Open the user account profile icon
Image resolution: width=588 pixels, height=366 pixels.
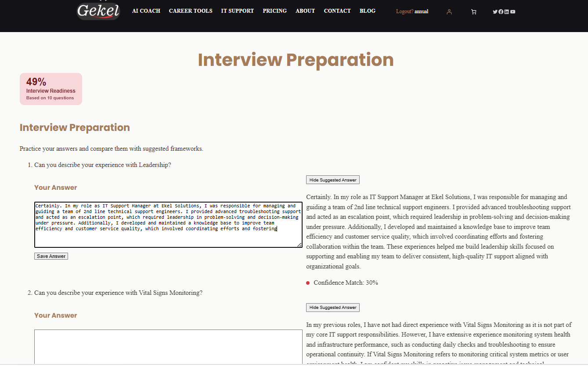pos(449,12)
